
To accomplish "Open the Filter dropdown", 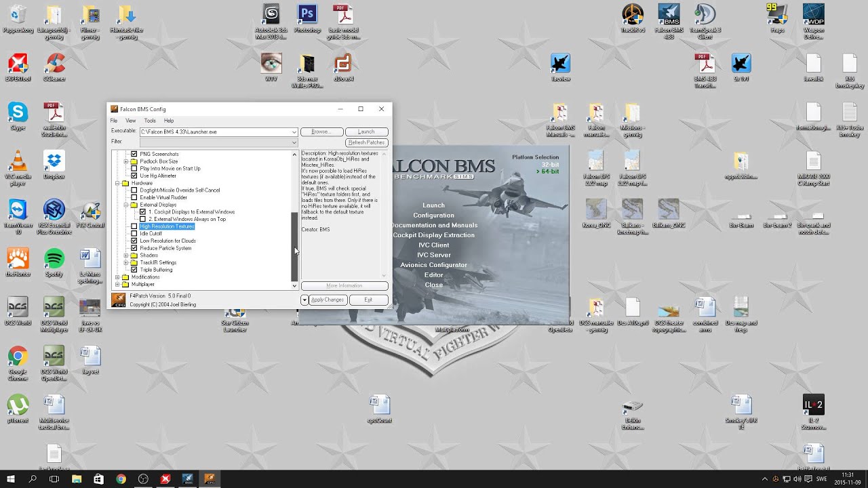I will pos(294,142).
